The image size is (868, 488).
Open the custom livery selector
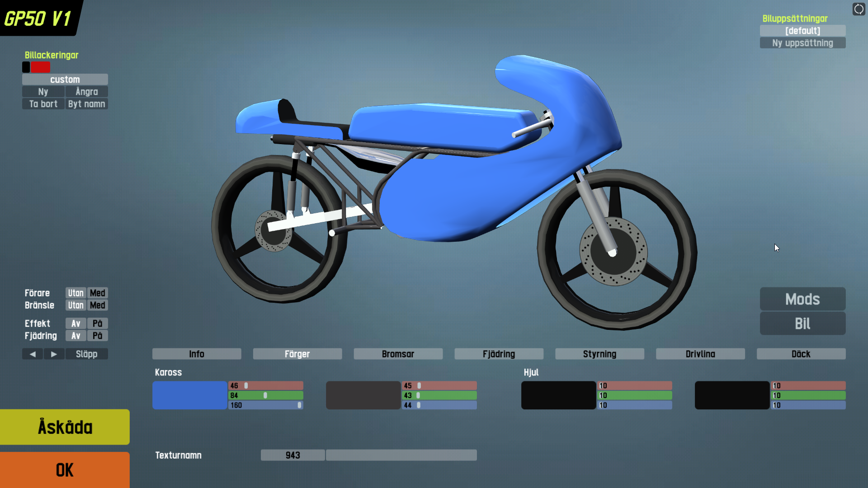[x=65, y=80]
